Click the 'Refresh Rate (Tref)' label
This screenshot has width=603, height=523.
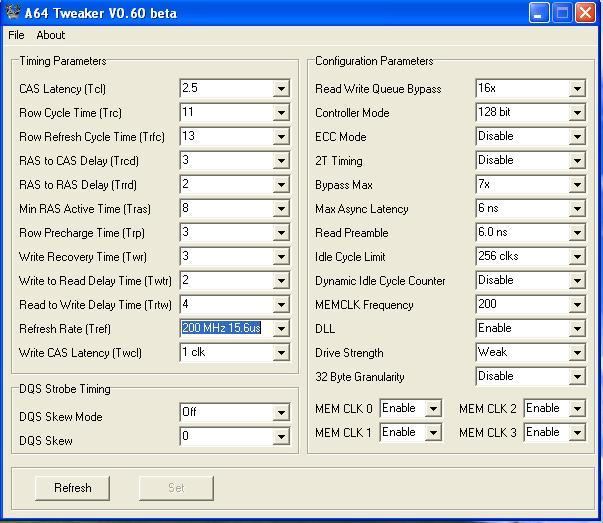coord(65,329)
